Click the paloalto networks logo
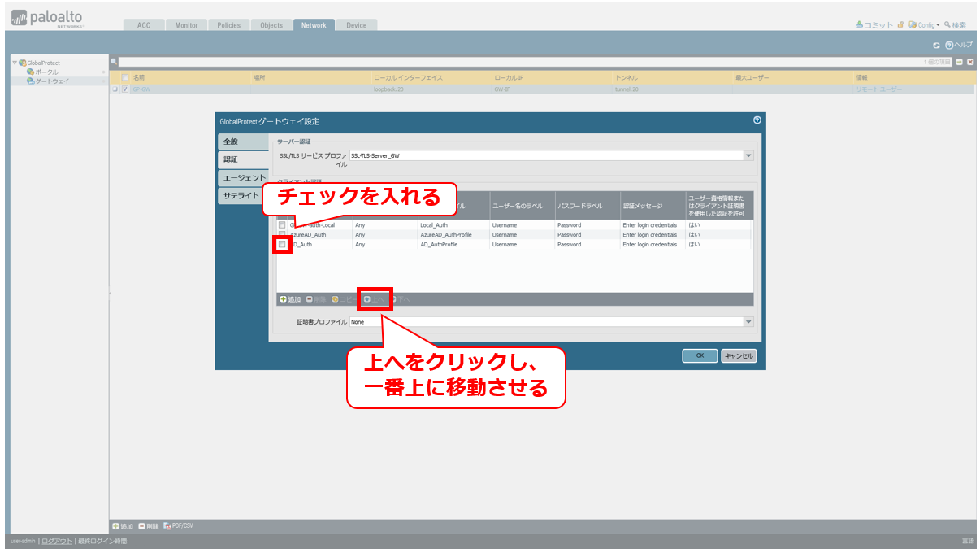 tap(47, 20)
